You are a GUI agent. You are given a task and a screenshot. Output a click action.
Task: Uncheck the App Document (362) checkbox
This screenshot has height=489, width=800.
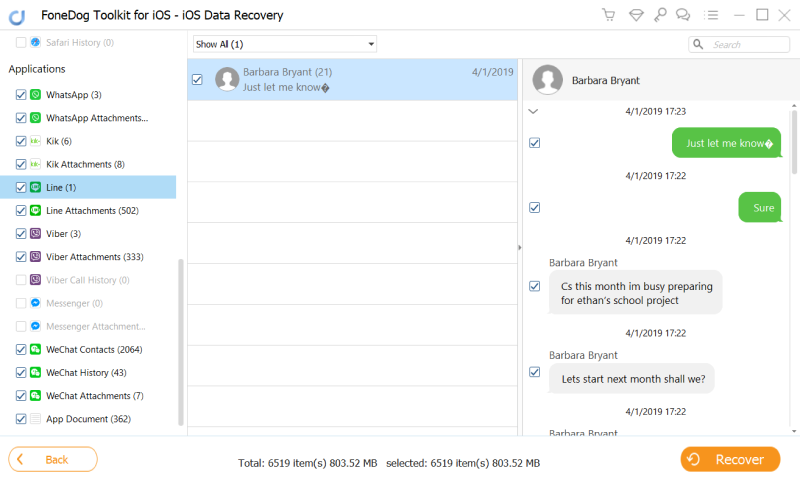[21, 419]
